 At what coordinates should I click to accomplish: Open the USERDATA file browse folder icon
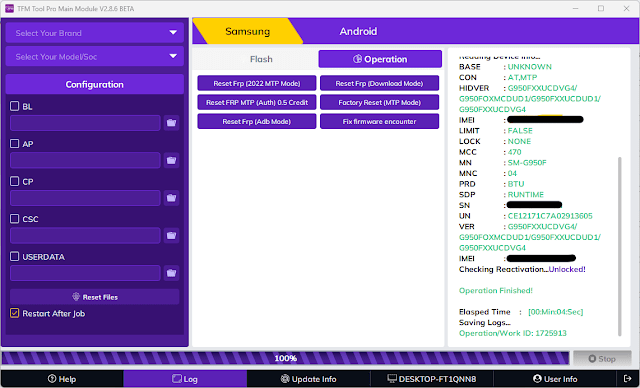point(171,273)
